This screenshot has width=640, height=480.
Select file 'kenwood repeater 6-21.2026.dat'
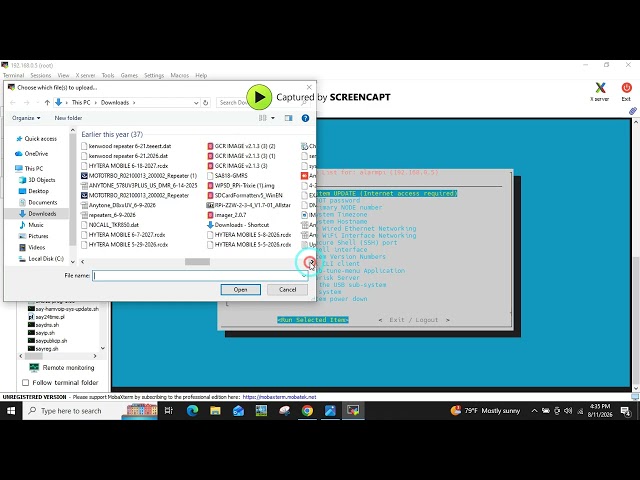(124, 156)
